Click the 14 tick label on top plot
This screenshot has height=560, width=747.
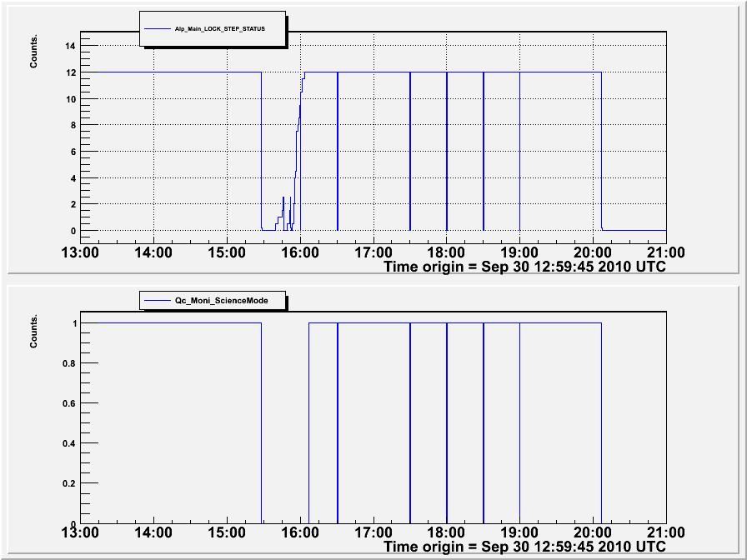point(71,46)
